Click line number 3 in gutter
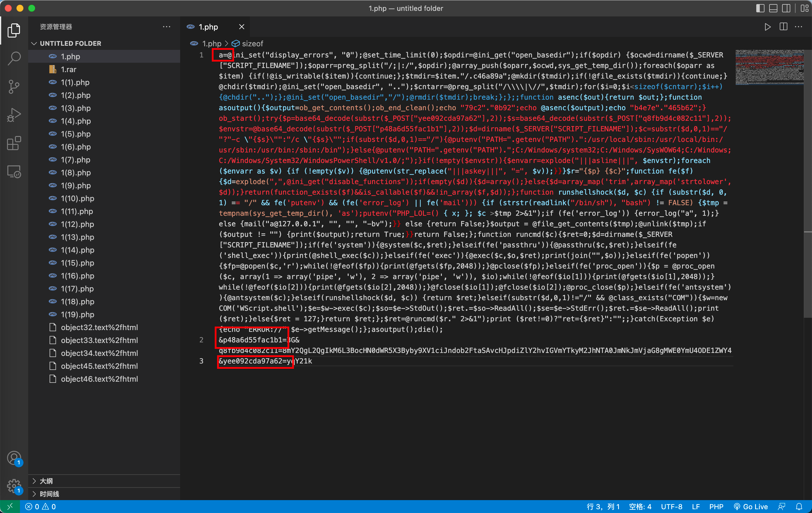Screen dimensions: 812x513 [x=201, y=361]
